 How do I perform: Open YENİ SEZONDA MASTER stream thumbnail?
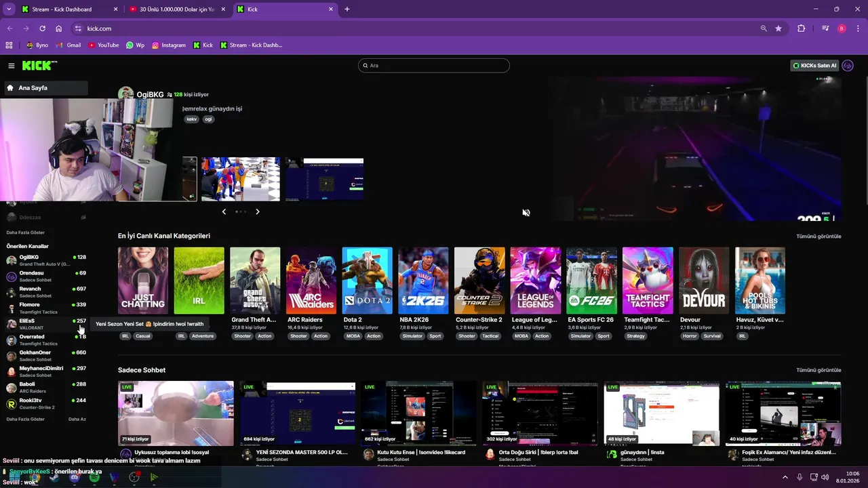click(x=298, y=413)
